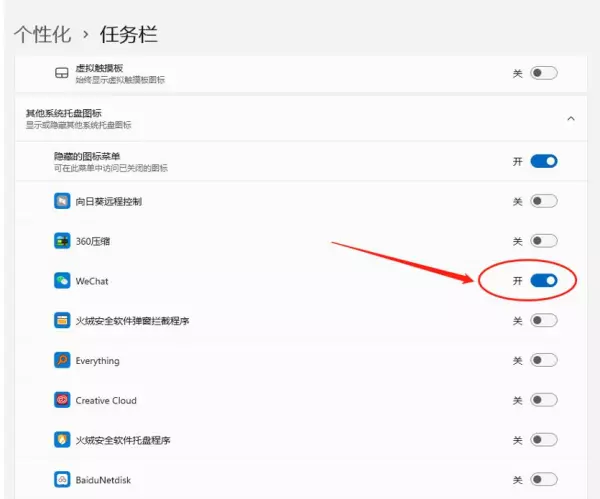Image resolution: width=600 pixels, height=499 pixels.
Task: Turn on 火绒安全软件托盘程序 toggle
Action: click(x=544, y=440)
